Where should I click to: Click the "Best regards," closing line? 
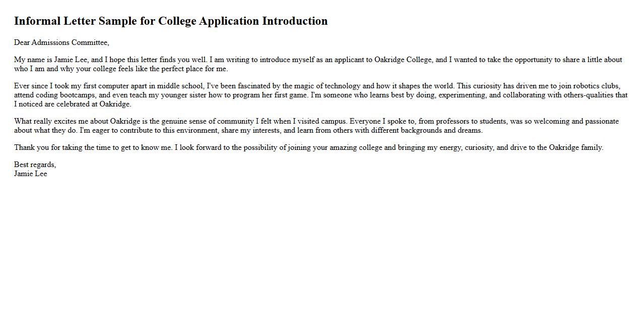coord(35,165)
